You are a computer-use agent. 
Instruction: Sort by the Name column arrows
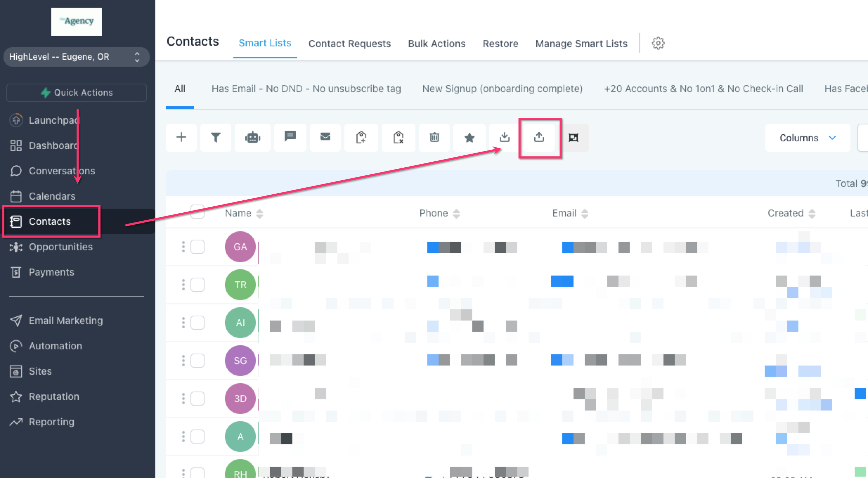click(x=260, y=213)
